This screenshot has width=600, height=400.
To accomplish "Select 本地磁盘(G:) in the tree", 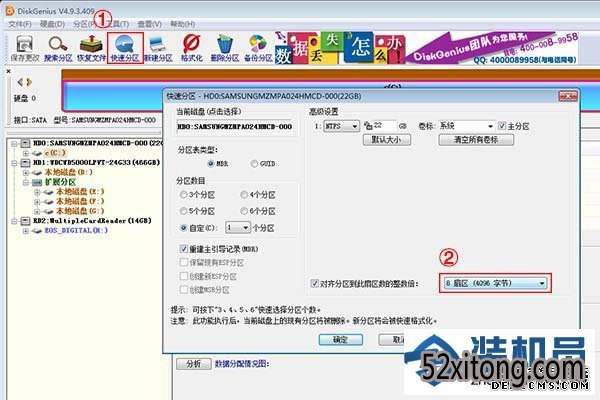I will click(x=80, y=211).
